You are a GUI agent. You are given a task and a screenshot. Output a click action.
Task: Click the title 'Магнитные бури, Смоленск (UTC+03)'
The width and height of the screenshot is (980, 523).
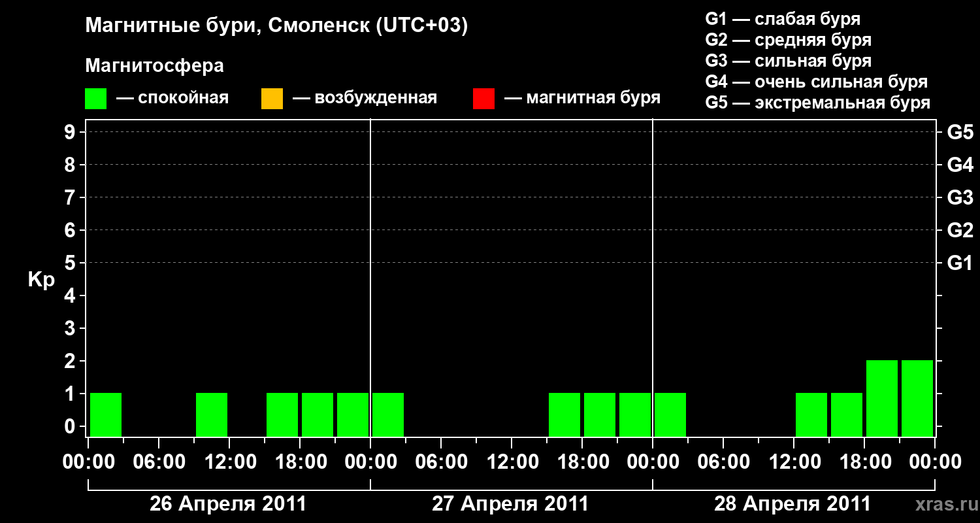[x=276, y=26]
